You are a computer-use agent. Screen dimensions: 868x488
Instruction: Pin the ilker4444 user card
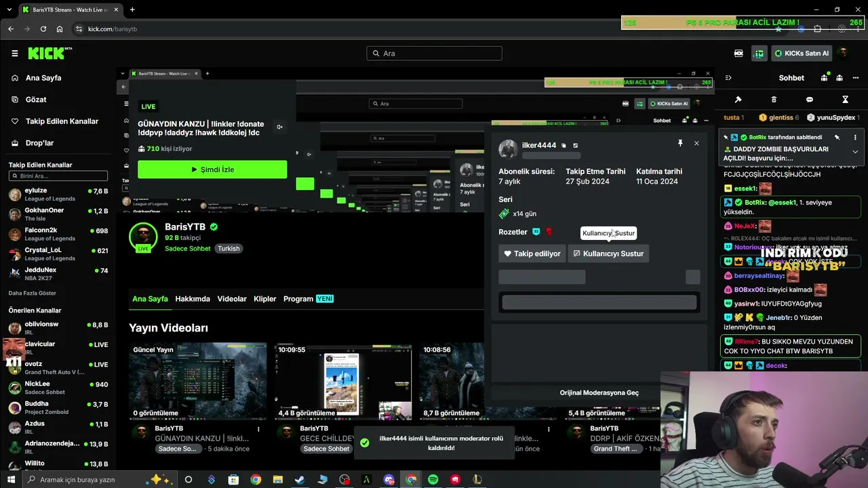pos(680,143)
